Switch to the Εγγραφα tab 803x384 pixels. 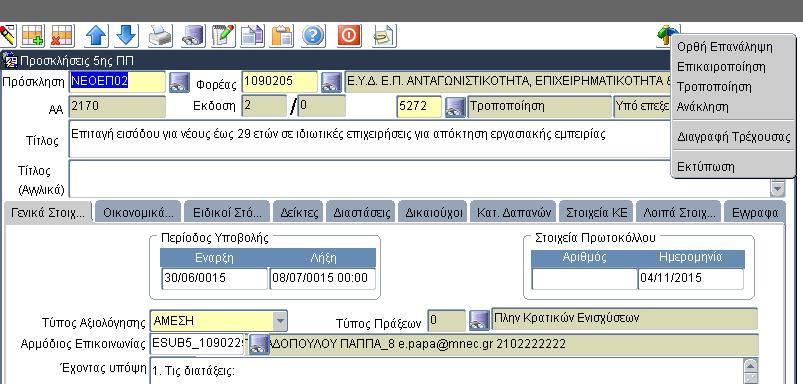click(x=755, y=212)
